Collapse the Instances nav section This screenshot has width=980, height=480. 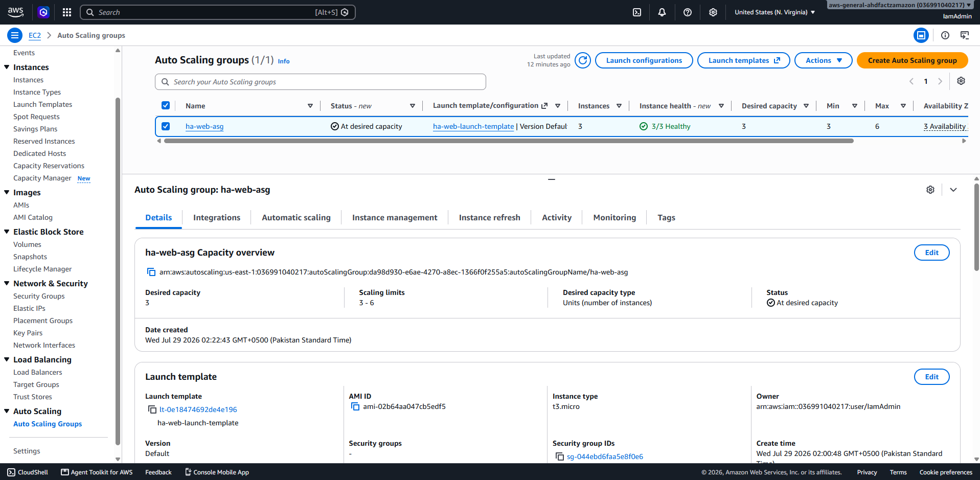(7, 67)
